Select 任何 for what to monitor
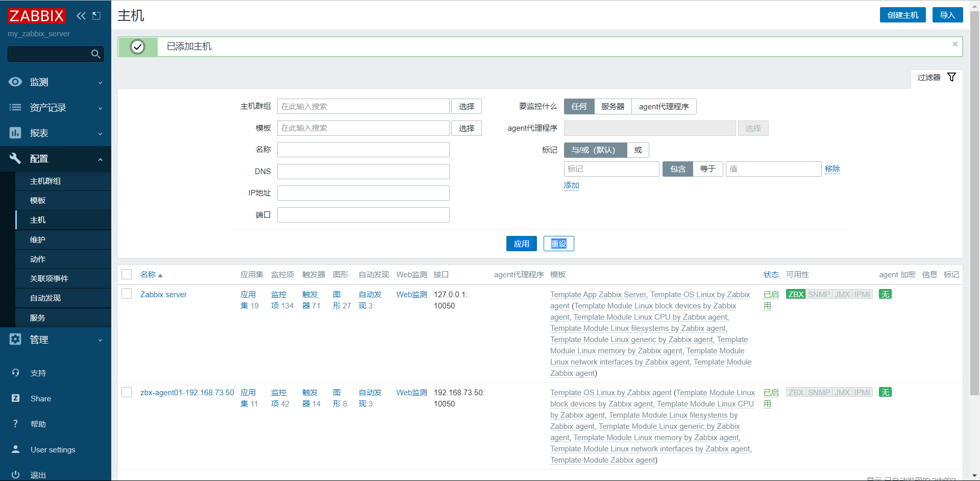The image size is (980, 481). tap(579, 106)
